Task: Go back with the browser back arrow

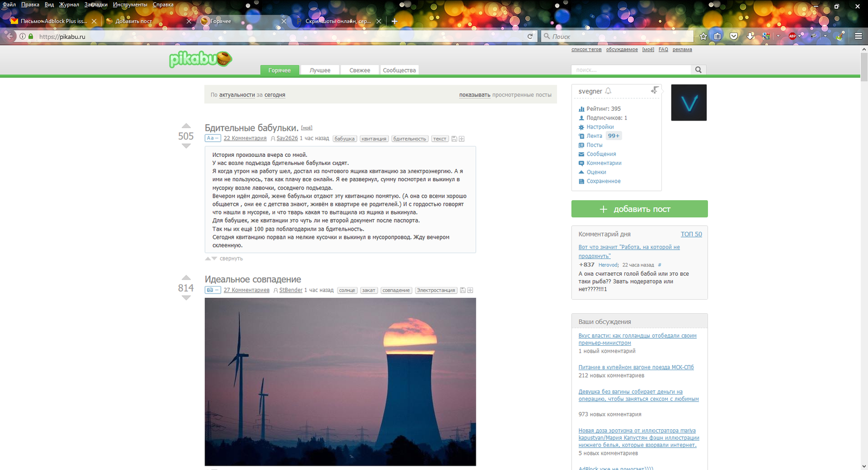Action: (9, 36)
